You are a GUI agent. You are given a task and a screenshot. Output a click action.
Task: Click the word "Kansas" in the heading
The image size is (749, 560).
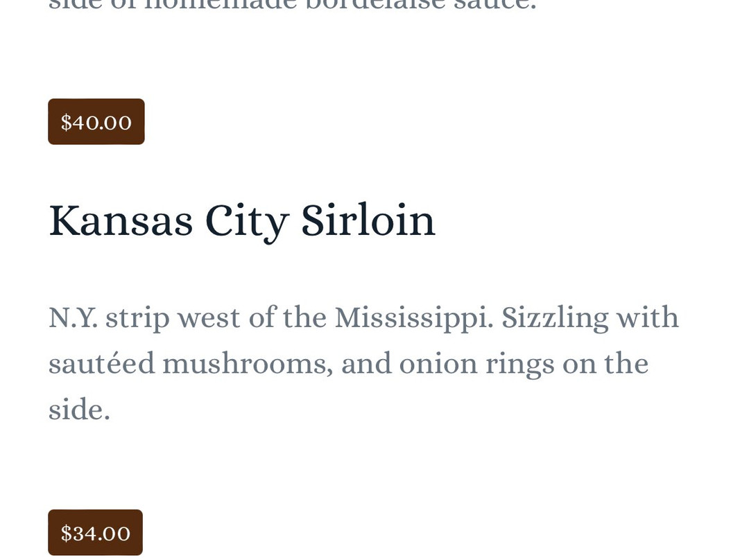point(120,221)
